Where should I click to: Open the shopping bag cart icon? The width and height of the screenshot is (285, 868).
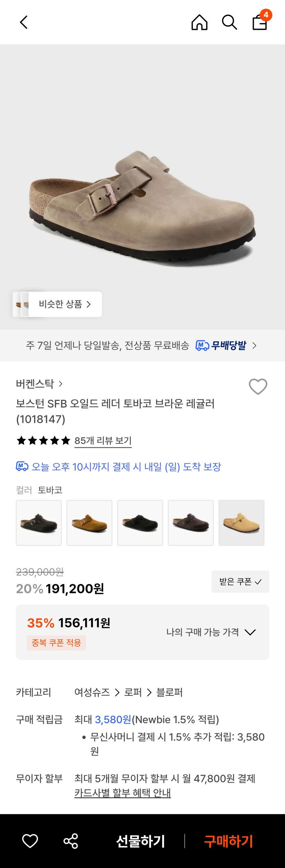click(x=260, y=22)
